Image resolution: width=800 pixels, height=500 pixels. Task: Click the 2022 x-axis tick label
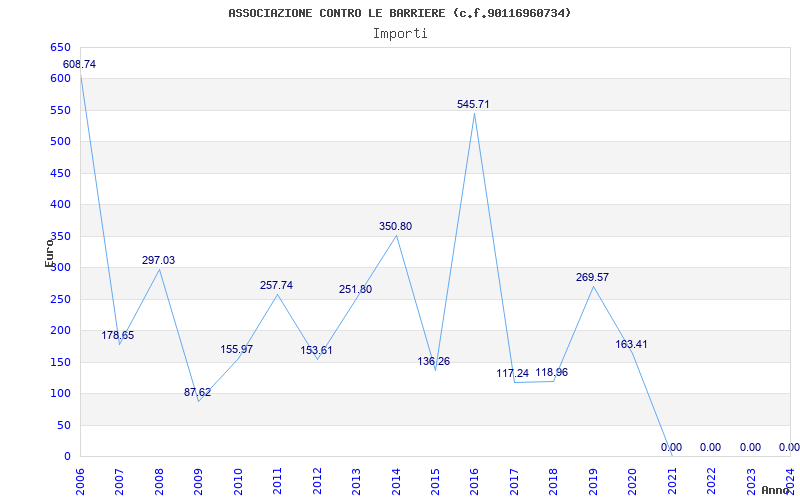pyautogui.click(x=711, y=482)
